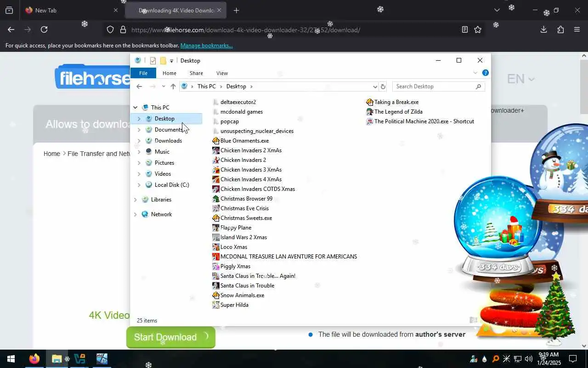Select Santa Claus in Trouble... Again! icon
The image size is (588, 368).
(x=216, y=276)
